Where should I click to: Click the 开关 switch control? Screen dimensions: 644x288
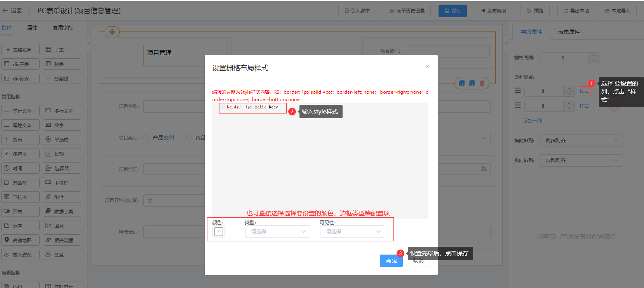tap(20, 211)
